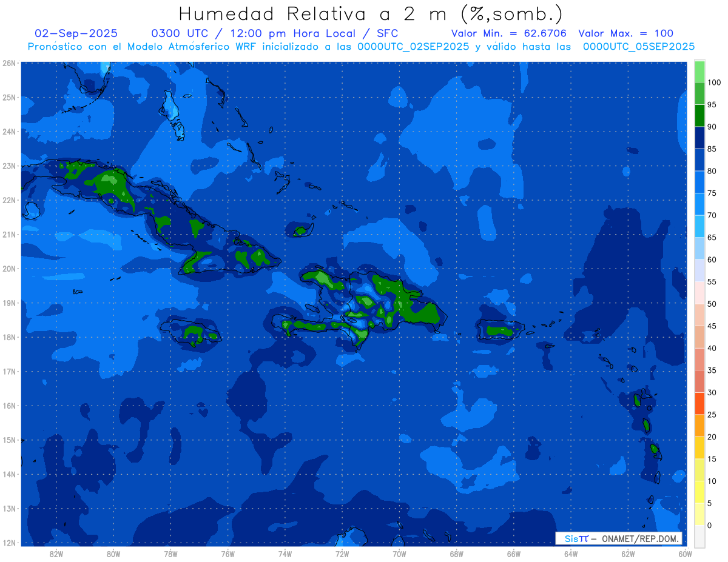The width and height of the screenshot is (728, 562).
Task: Click the 'ONAMET/REP.DOM.' credit label
Action: pyautogui.click(x=639, y=538)
